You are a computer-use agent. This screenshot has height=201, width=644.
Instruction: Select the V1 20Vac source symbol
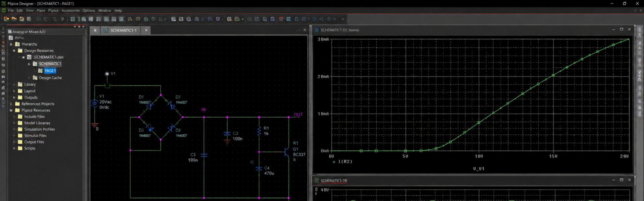point(95,103)
